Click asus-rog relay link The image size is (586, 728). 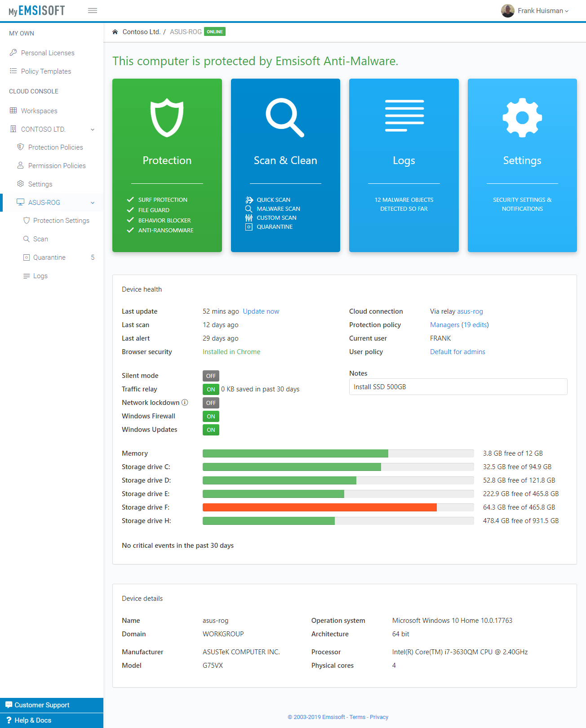pos(470,311)
